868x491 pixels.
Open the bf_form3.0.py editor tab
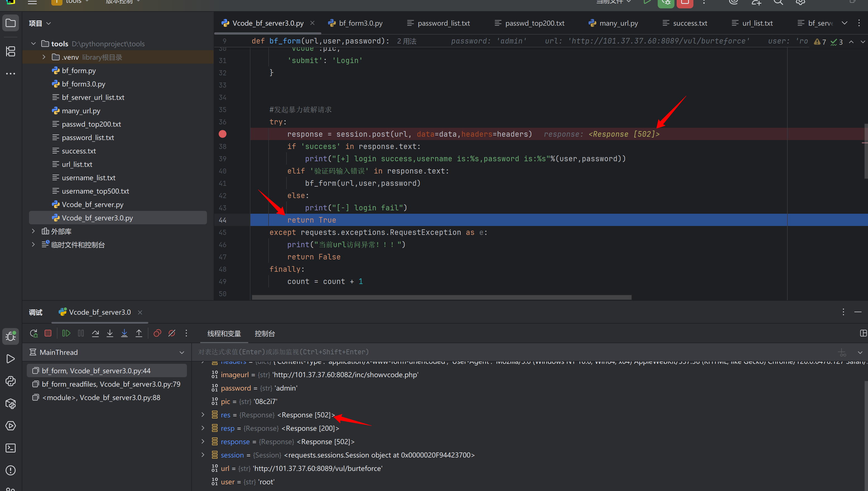(360, 23)
